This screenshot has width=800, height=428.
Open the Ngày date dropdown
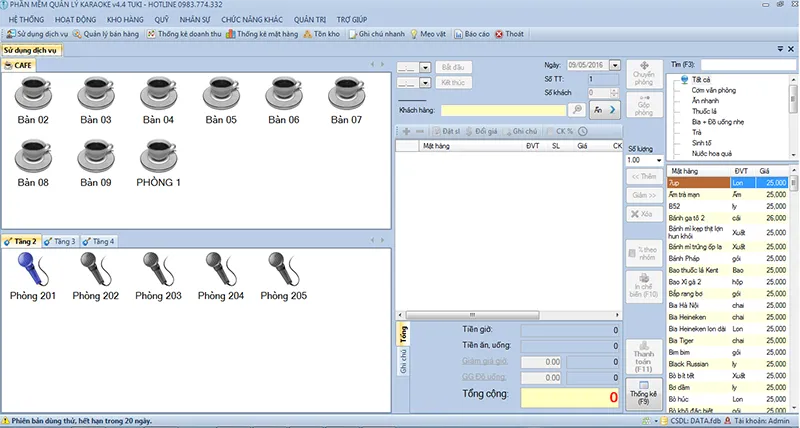617,65
